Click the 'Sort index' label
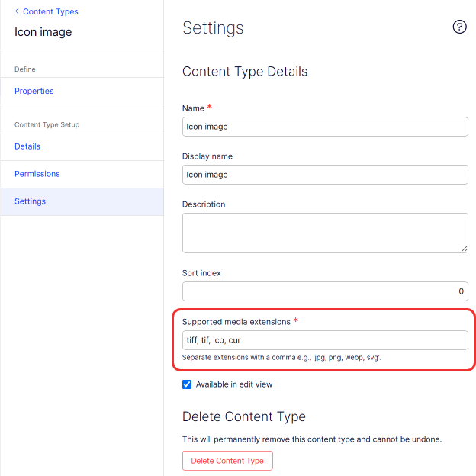Image resolution: width=476 pixels, height=476 pixels. click(201, 273)
